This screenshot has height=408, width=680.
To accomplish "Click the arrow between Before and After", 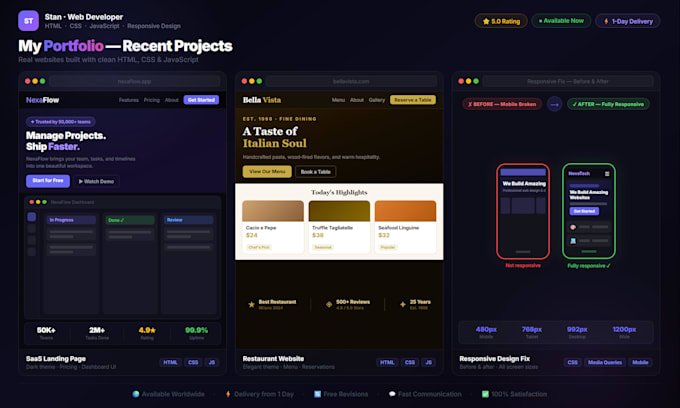I will 554,104.
